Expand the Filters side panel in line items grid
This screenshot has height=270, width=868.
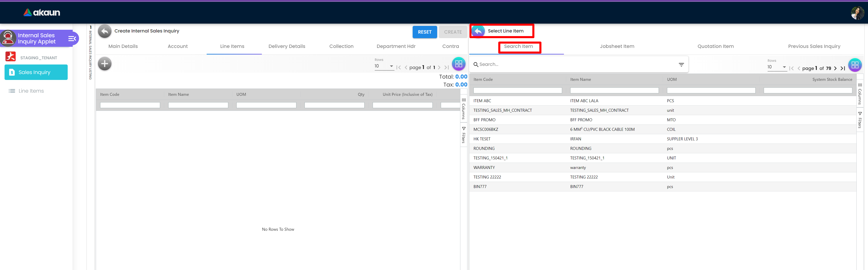(x=464, y=135)
